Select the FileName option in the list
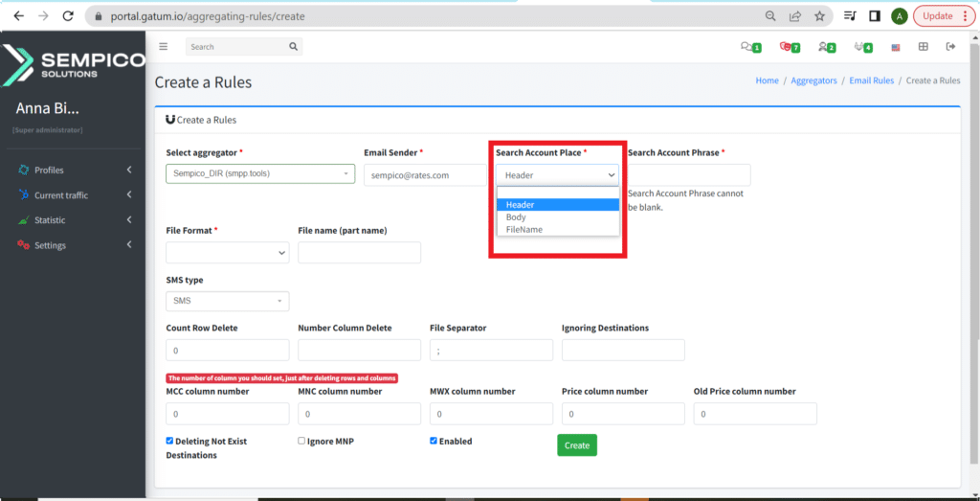Screen dimensions: 980x501 pos(558,230)
